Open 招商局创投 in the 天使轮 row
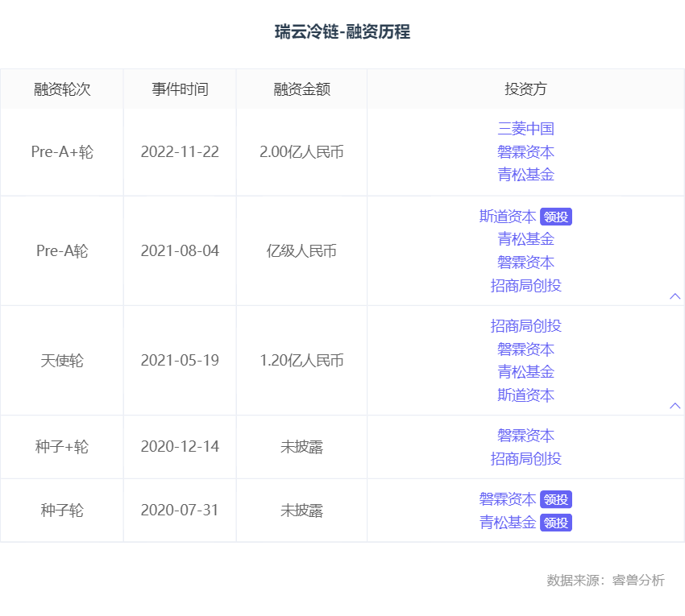Image resolution: width=685 pixels, height=616 pixels. tap(525, 326)
